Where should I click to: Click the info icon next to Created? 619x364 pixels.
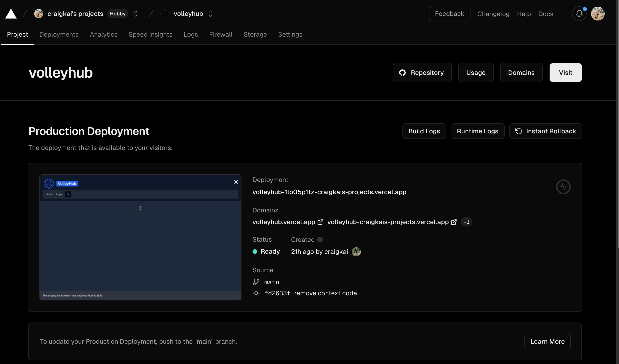coord(320,240)
